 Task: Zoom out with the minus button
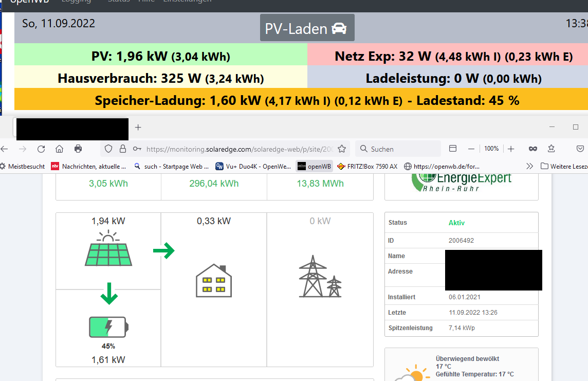coord(471,149)
